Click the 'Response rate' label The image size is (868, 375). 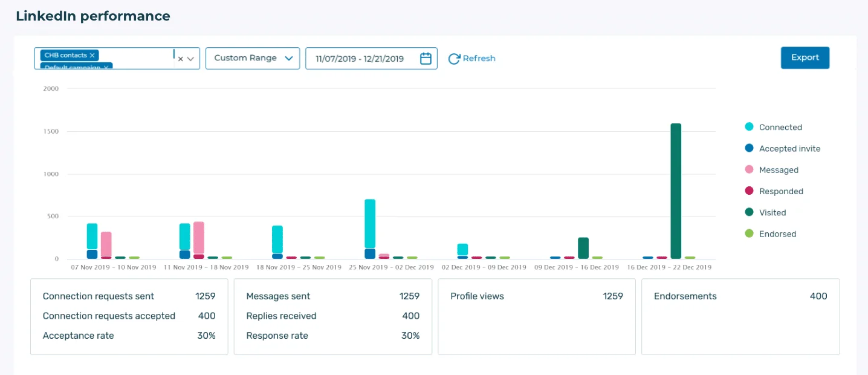277,335
